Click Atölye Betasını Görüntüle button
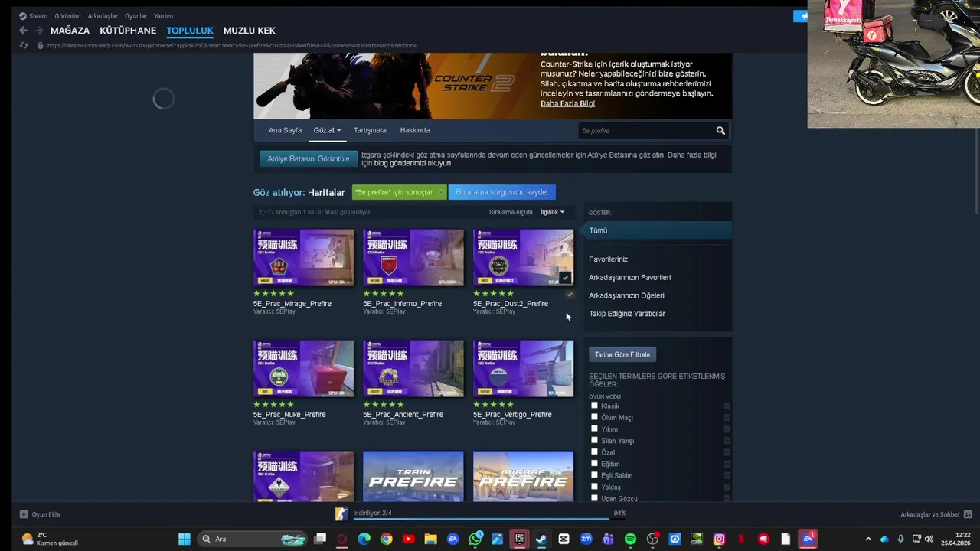 [x=309, y=158]
